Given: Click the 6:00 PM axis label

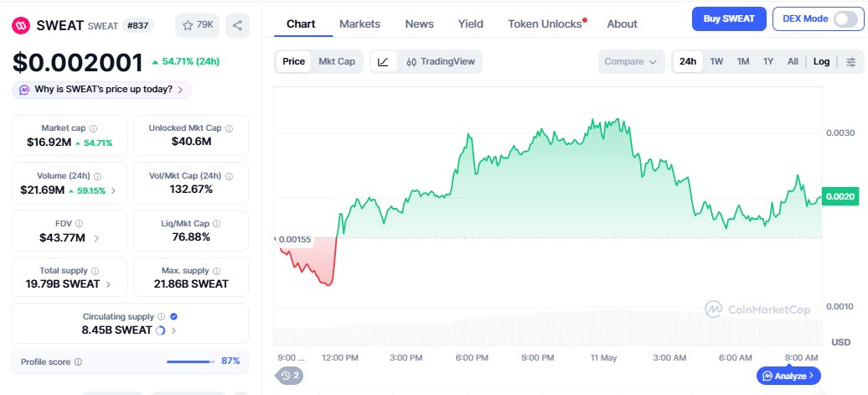Looking at the screenshot, I should pyautogui.click(x=472, y=358).
